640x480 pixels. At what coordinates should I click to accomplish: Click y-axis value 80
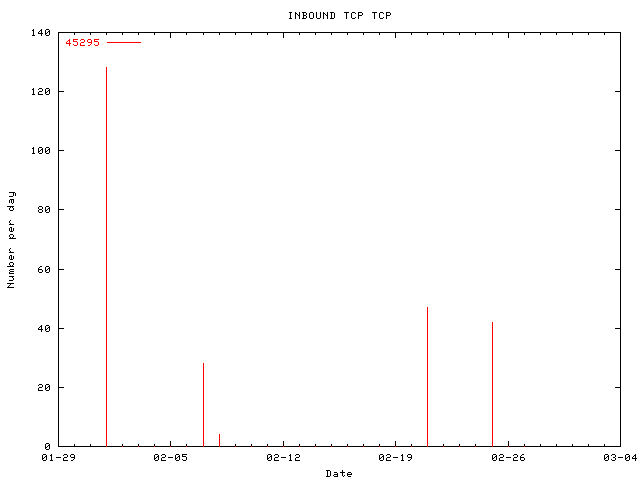pyautogui.click(x=44, y=209)
